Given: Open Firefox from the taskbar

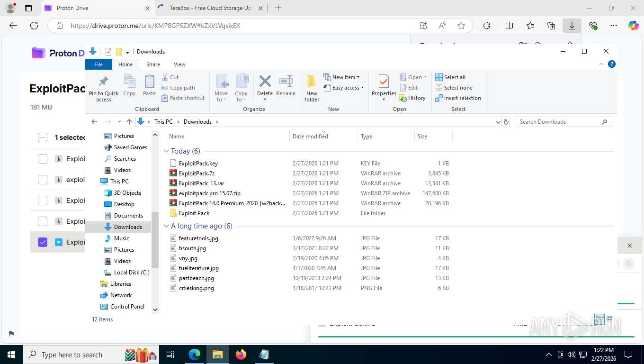Looking at the screenshot, I should [241, 355].
